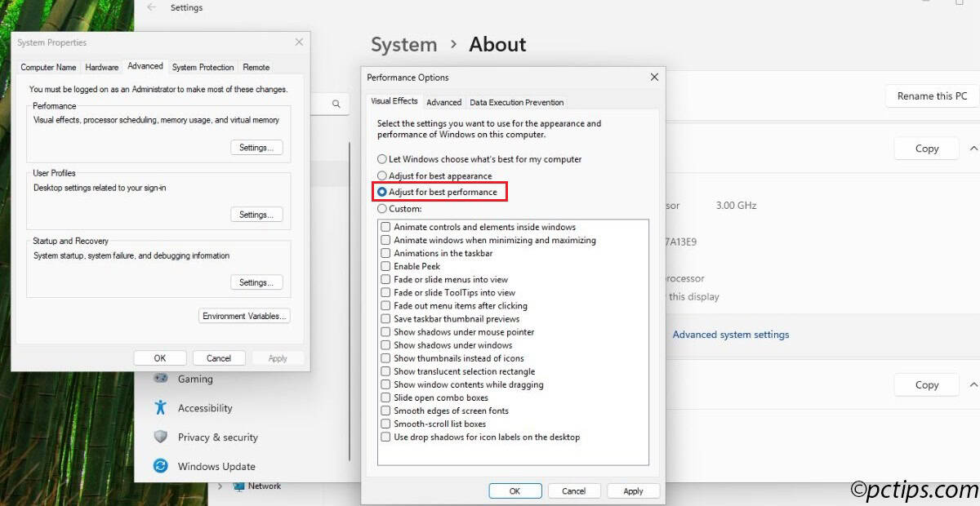Image resolution: width=980 pixels, height=506 pixels.
Task: Check Slide open combo boxes
Action: tap(385, 397)
